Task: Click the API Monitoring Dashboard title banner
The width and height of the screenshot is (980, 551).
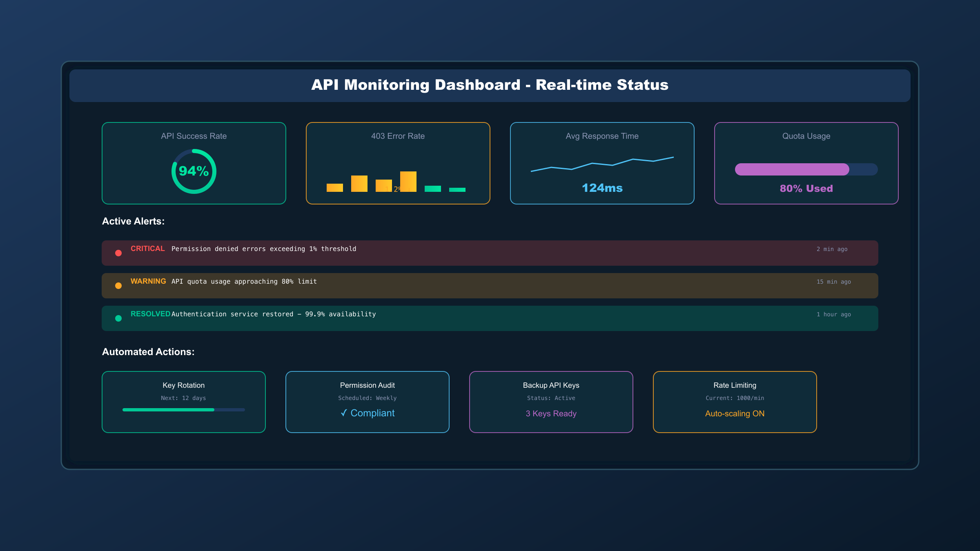Action: [x=490, y=85]
